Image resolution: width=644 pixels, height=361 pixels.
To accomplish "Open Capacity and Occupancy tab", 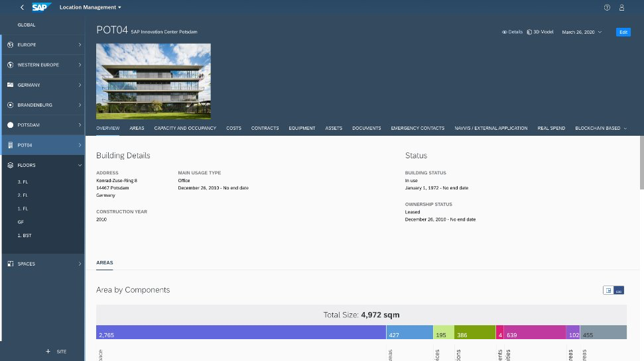I will (185, 129).
